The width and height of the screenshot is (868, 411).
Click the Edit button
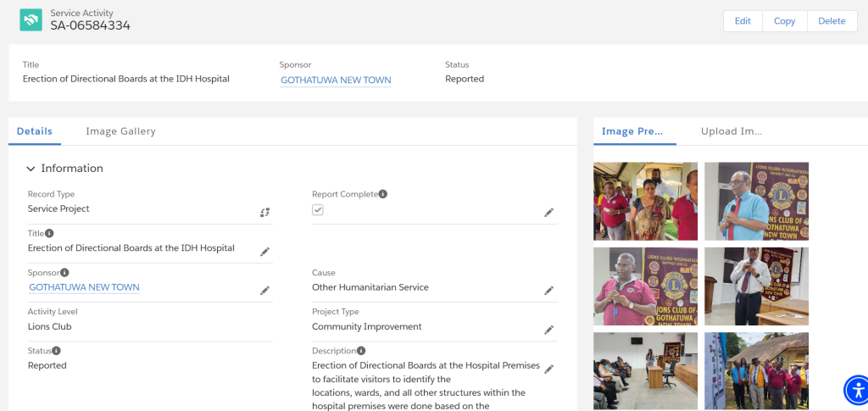pyautogui.click(x=743, y=21)
